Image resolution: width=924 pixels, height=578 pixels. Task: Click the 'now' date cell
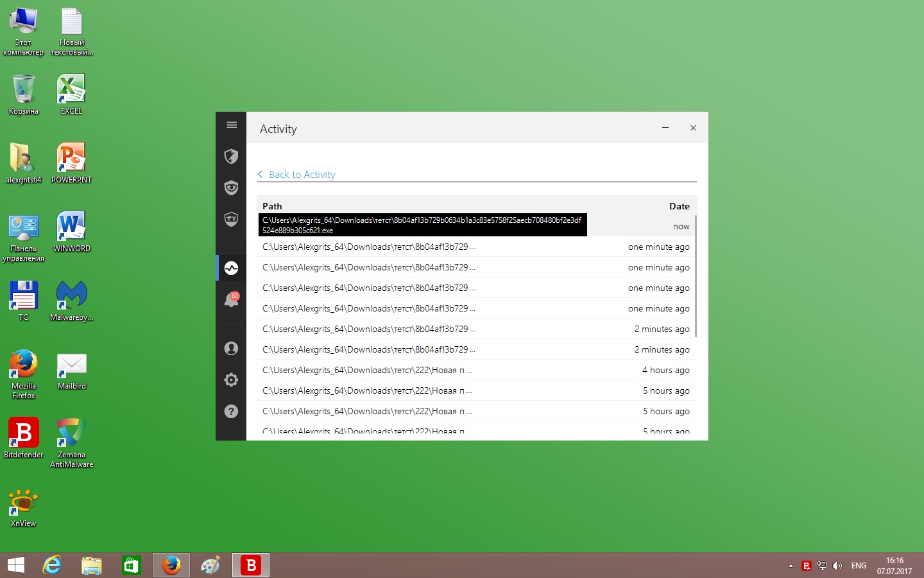(x=681, y=227)
